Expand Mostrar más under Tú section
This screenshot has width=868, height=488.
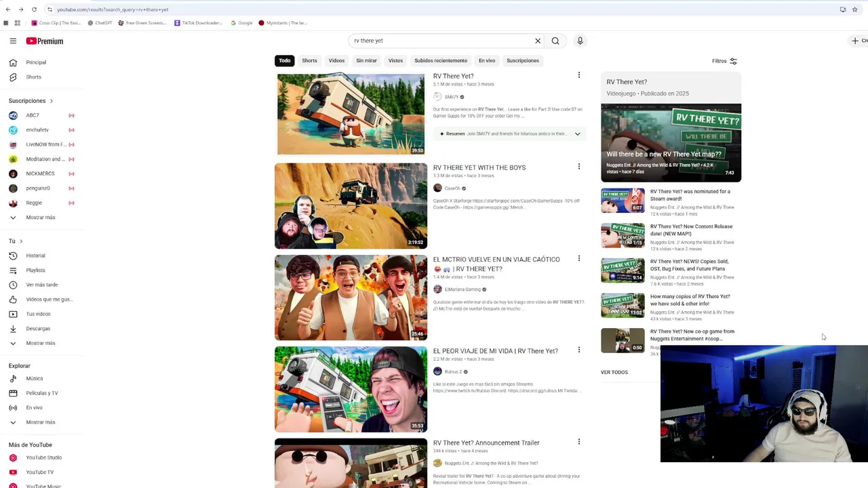pyautogui.click(x=41, y=343)
